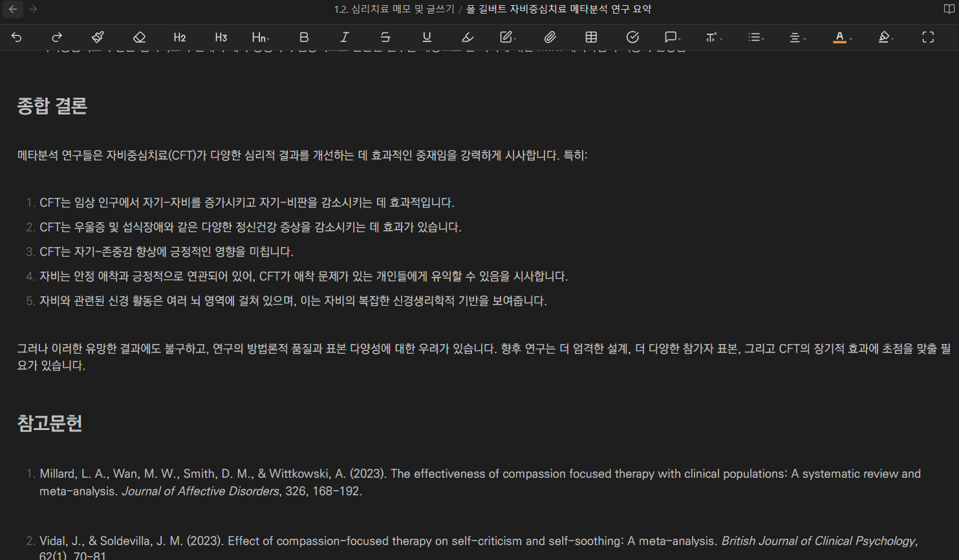
Task: Open the '1.2. 심리치료 메모 및 글쓰기' breadcrumb
Action: click(x=394, y=9)
